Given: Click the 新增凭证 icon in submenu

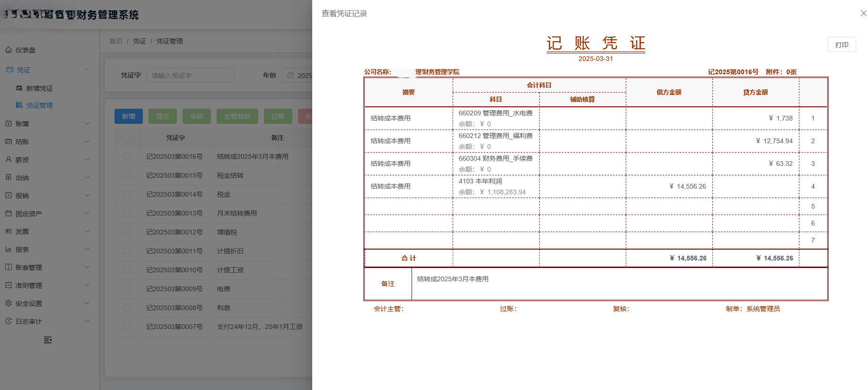Looking at the screenshot, I should pyautogui.click(x=19, y=88).
